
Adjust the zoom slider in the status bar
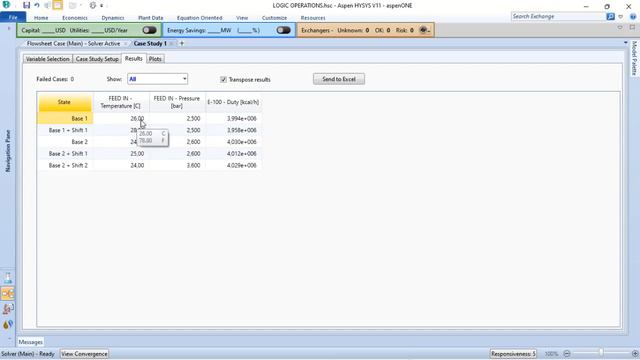tap(601, 353)
